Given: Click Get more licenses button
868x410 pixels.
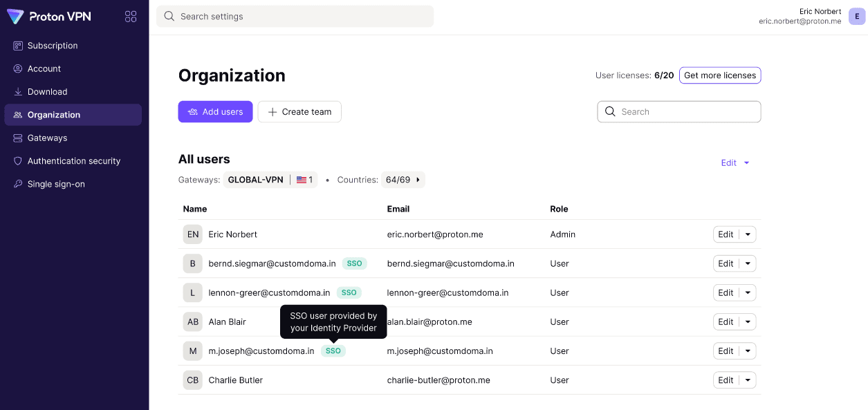Looking at the screenshot, I should point(720,75).
